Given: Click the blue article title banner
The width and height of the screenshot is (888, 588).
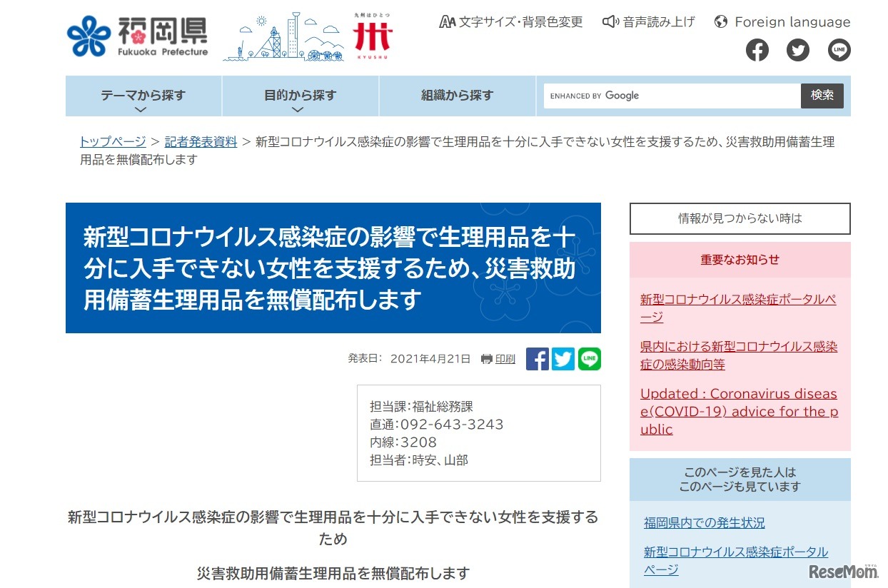Looking at the screenshot, I should coord(333,268).
